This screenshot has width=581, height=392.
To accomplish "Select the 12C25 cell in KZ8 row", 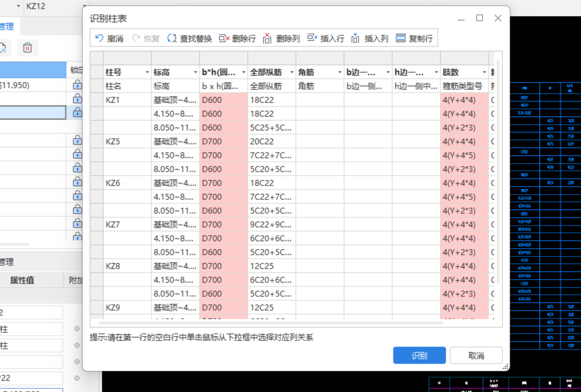I will pyautogui.click(x=272, y=266).
